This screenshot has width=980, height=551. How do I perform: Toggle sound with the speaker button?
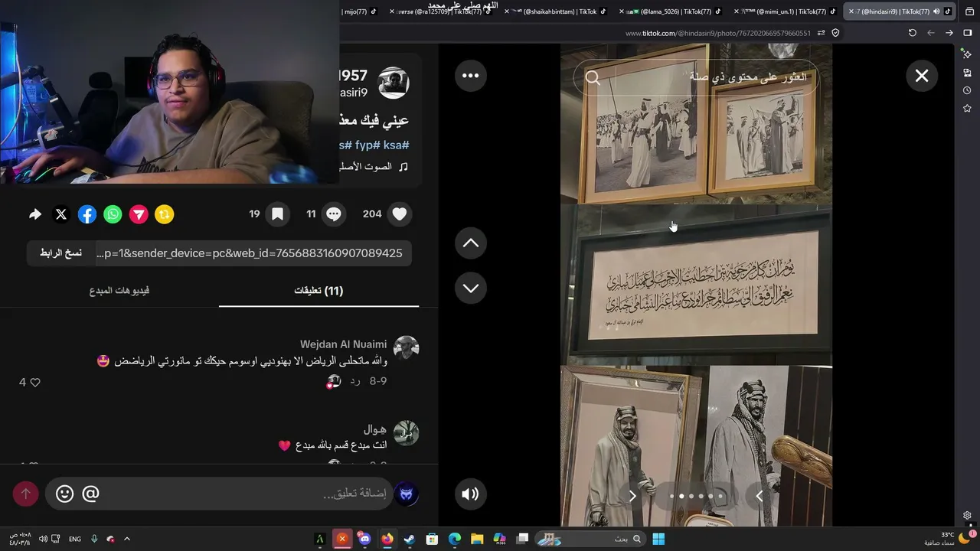(x=471, y=494)
